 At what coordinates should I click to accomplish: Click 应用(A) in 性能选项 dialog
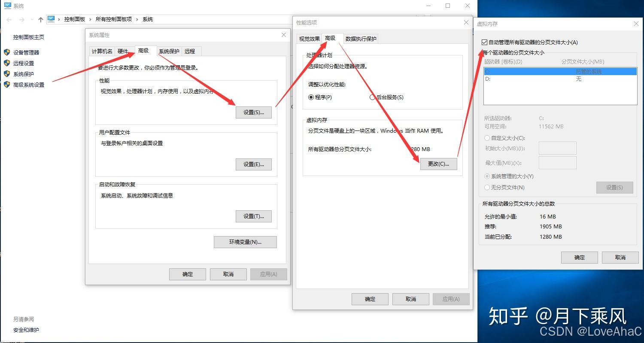451,299
